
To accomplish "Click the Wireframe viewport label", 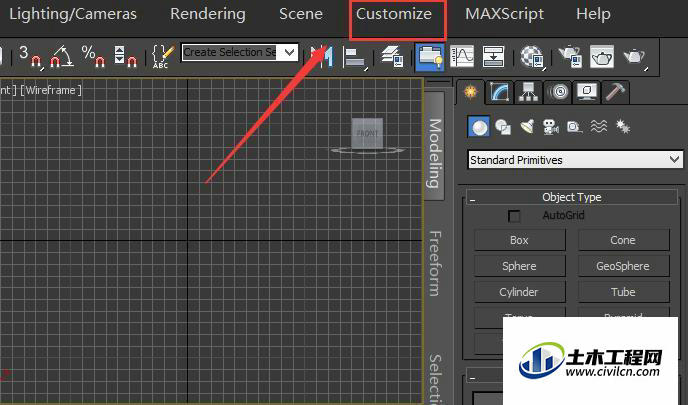I will [51, 90].
